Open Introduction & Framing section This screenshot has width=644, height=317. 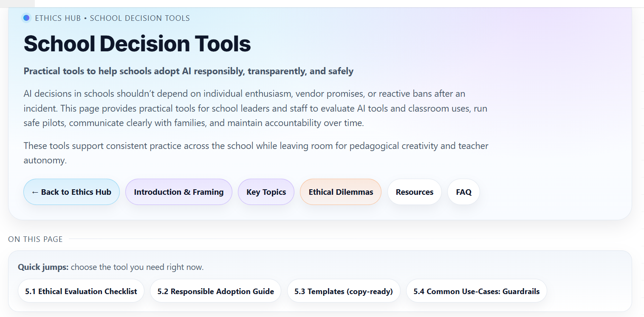tap(178, 192)
